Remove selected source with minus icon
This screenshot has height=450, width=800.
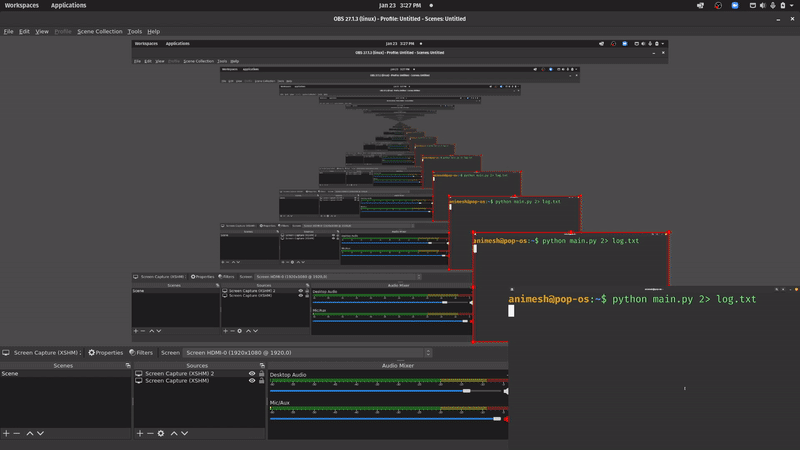tap(150, 433)
